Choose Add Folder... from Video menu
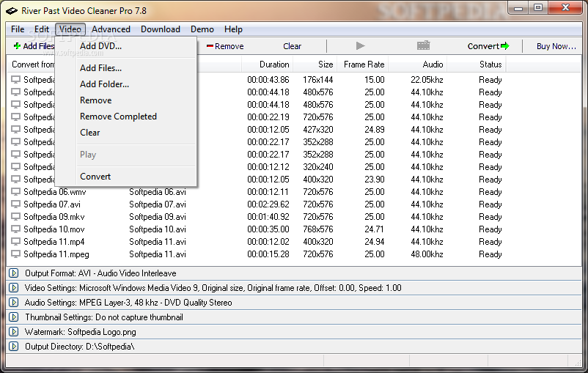 click(x=126, y=84)
